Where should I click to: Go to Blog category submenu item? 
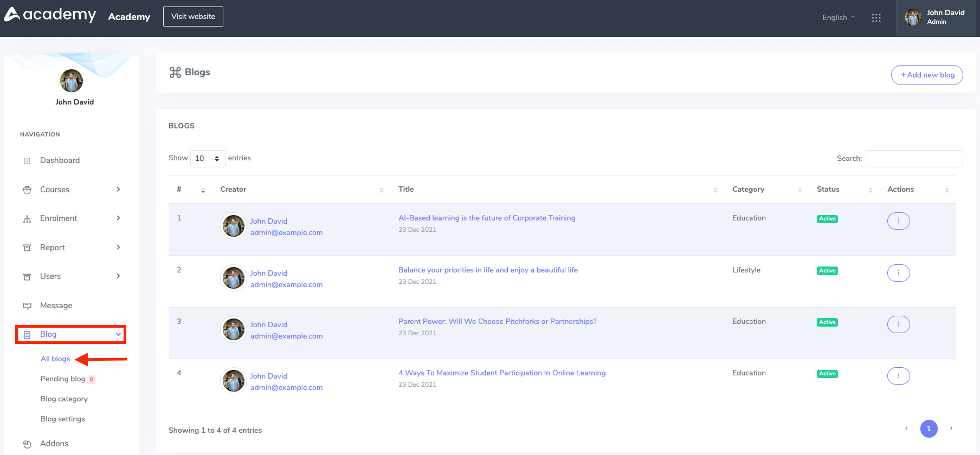click(64, 399)
